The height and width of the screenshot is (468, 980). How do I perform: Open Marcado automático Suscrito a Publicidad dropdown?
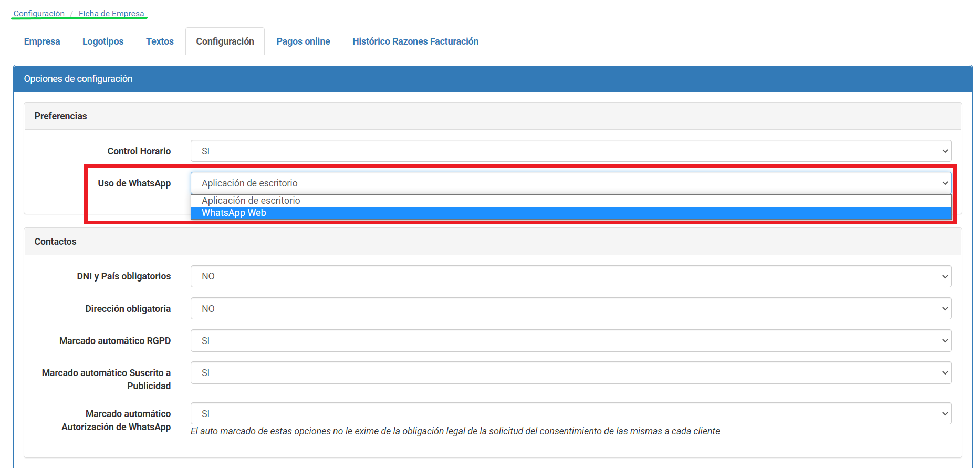coord(571,373)
